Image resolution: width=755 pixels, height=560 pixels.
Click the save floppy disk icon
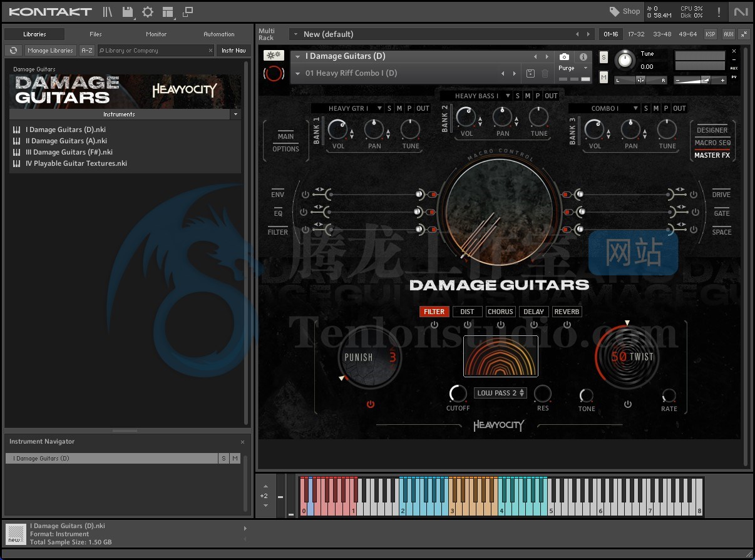coord(128,11)
